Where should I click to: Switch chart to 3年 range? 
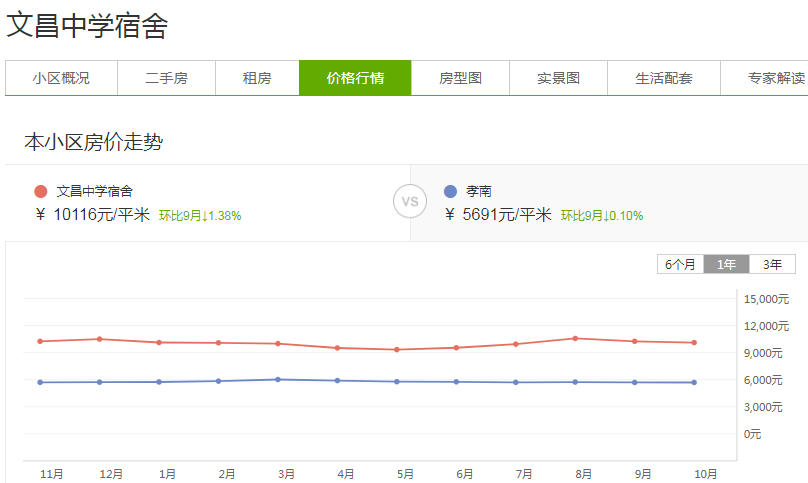[772, 264]
